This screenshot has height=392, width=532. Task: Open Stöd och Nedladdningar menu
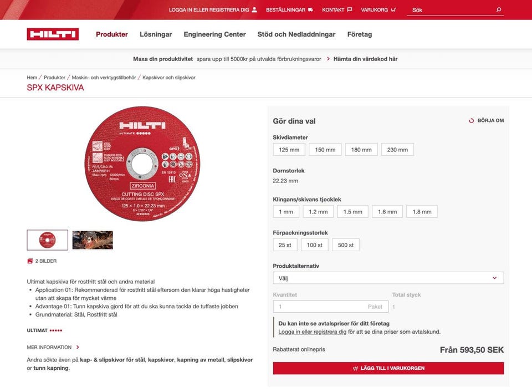tap(296, 34)
